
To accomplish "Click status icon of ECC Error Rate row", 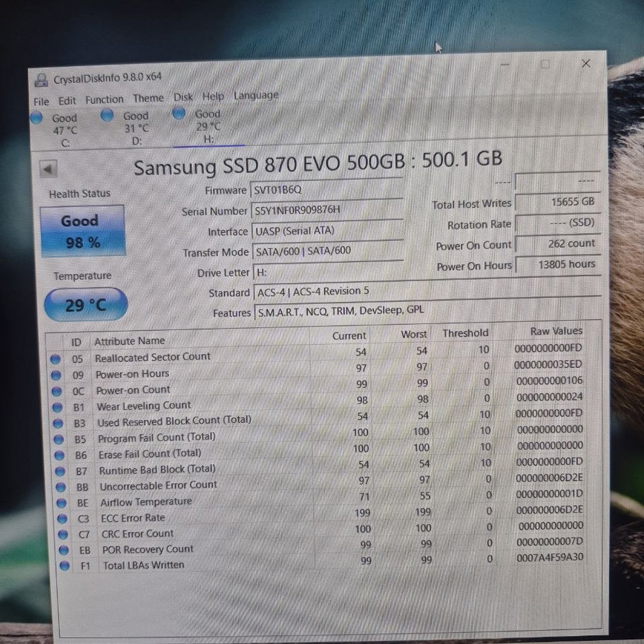I will point(62,519).
